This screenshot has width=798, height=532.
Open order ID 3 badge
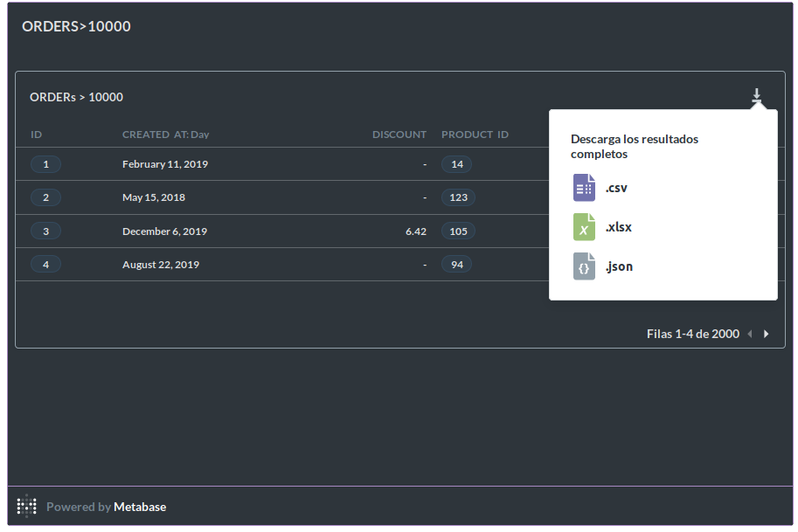coord(45,231)
